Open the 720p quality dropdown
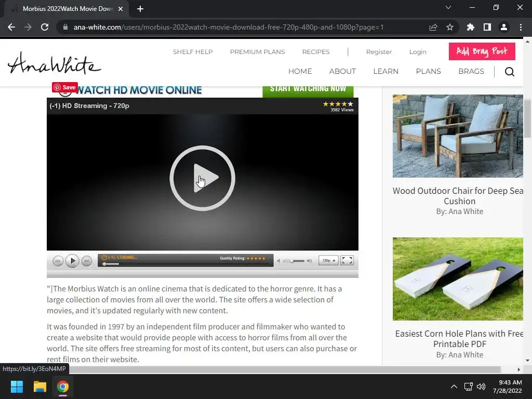Image resolution: width=532 pixels, height=399 pixels. pos(328,261)
